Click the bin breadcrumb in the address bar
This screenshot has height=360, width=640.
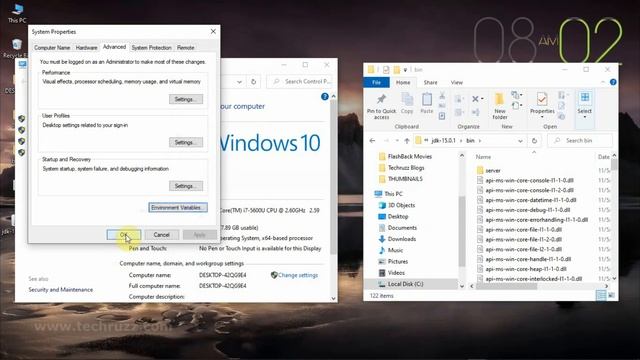pos(471,141)
